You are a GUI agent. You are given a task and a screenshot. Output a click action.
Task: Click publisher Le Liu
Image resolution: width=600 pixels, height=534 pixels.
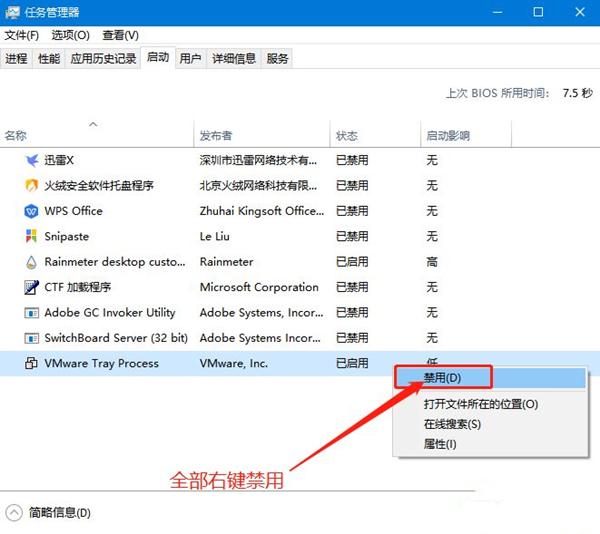215,236
